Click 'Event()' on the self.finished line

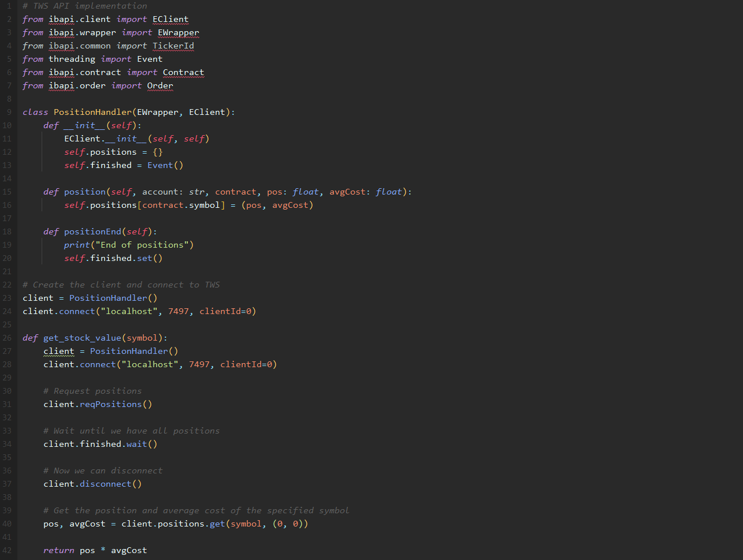click(165, 165)
